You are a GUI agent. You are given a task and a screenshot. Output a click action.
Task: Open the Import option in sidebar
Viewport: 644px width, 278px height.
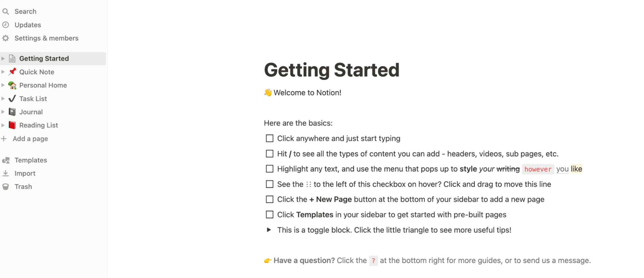[x=25, y=174]
